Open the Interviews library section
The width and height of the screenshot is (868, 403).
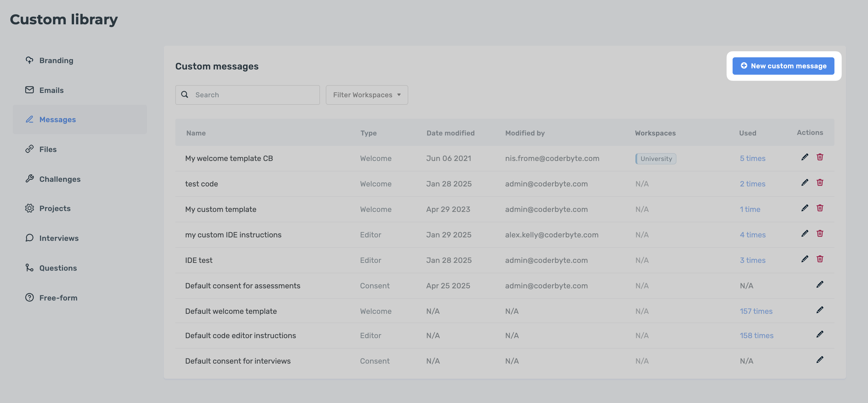[59, 238]
